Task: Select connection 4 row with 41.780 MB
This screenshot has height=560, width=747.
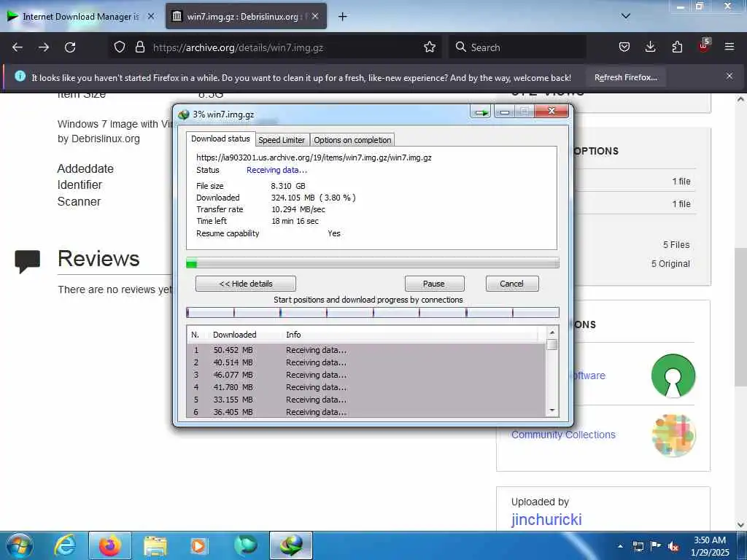Action: (366, 387)
